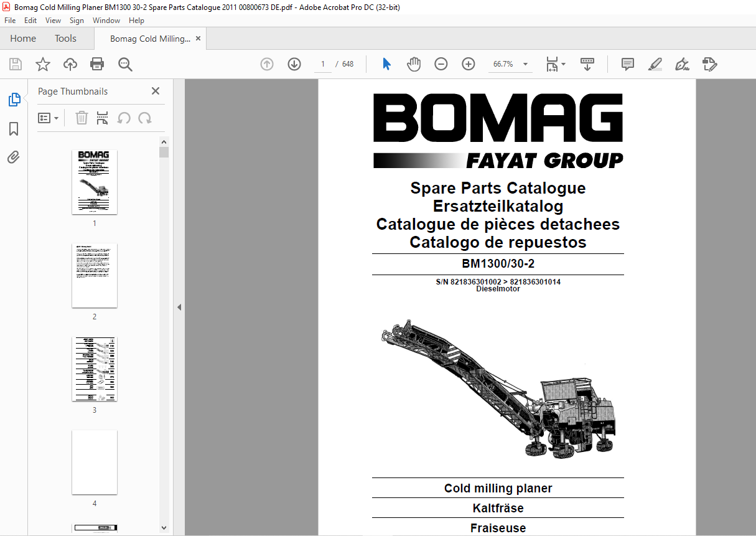Click the "Catalogue de pièces detachees" heading

[x=498, y=224]
